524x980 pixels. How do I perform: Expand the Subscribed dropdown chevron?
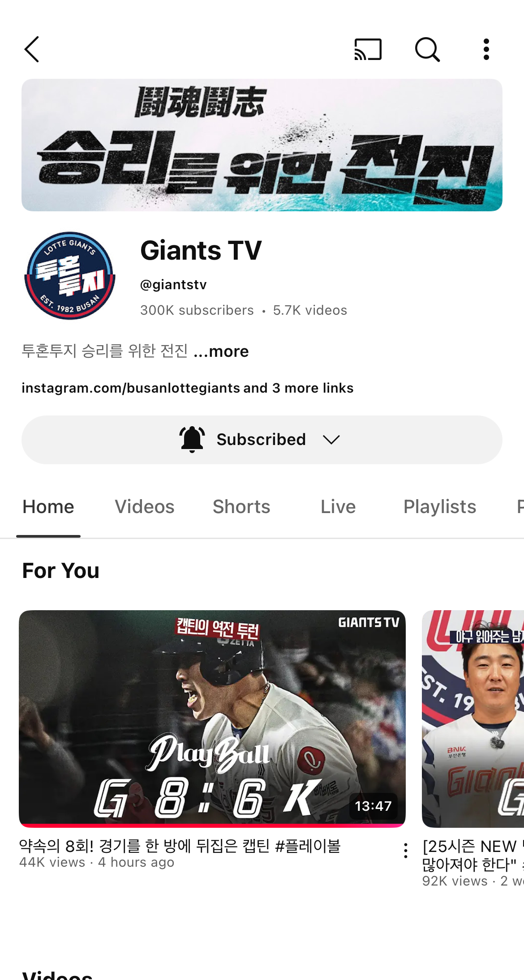coord(331,440)
